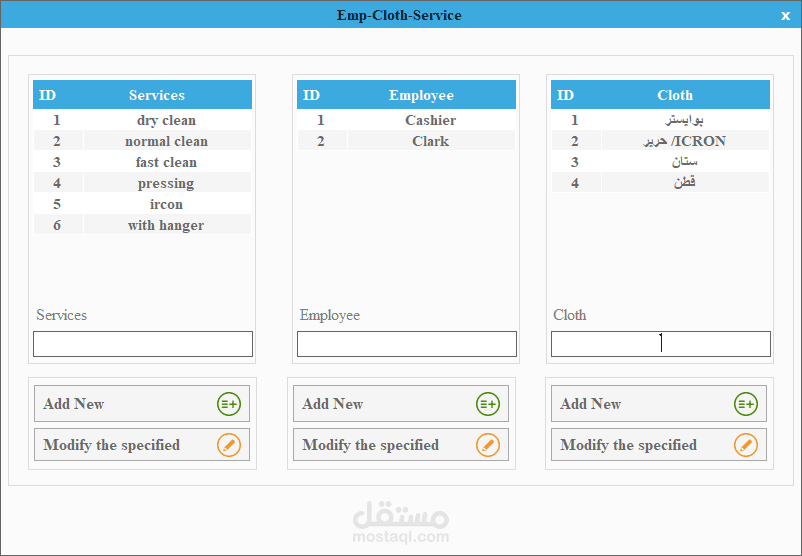Click the Cloth column header
The height and width of the screenshot is (556, 802).
click(675, 95)
